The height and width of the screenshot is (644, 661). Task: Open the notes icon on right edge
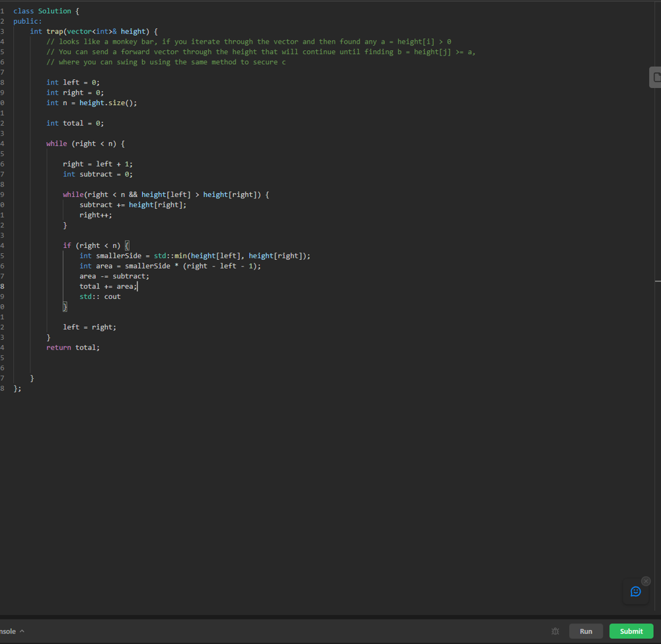656,77
